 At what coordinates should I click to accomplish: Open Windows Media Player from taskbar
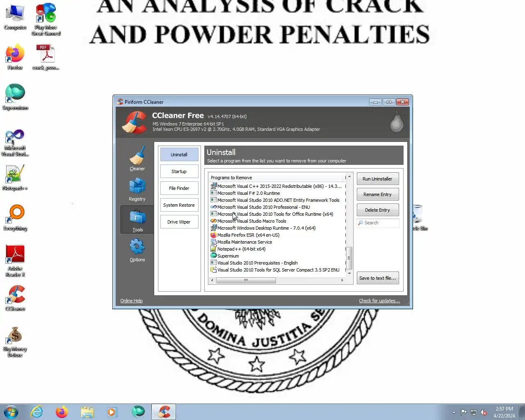[112, 412]
